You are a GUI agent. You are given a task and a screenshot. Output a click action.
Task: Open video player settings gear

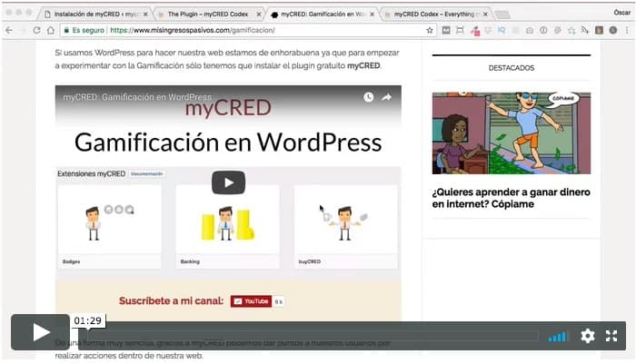coord(587,336)
